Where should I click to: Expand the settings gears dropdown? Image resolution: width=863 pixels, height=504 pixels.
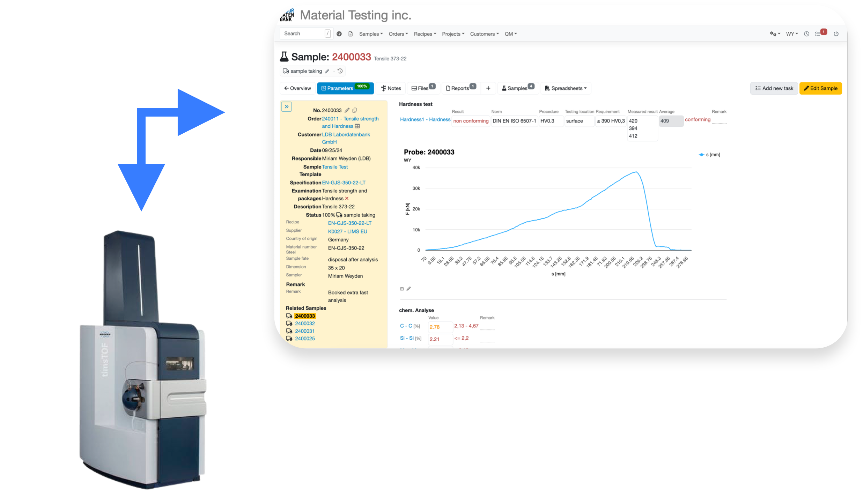[775, 34]
